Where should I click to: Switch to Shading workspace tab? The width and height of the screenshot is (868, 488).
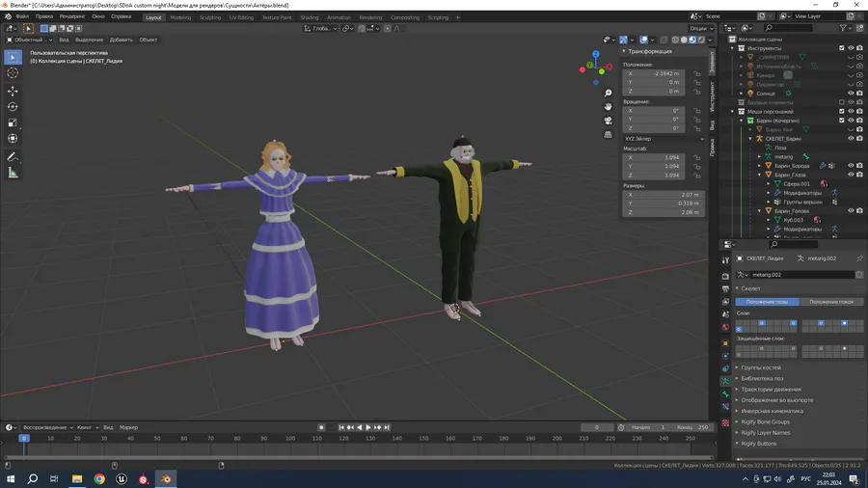coord(309,17)
